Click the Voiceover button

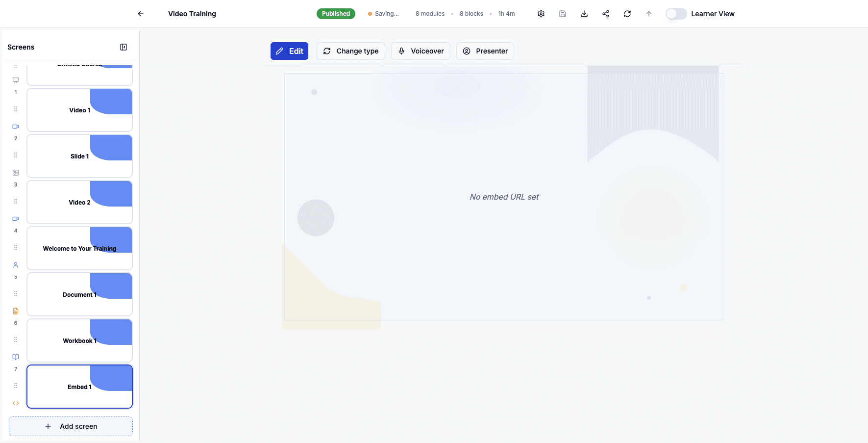click(421, 51)
